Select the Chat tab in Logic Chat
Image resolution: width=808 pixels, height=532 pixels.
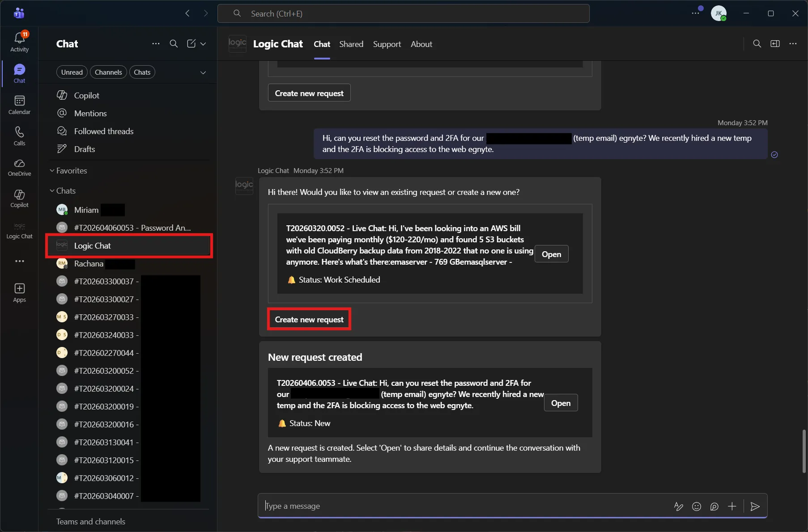[322, 44]
